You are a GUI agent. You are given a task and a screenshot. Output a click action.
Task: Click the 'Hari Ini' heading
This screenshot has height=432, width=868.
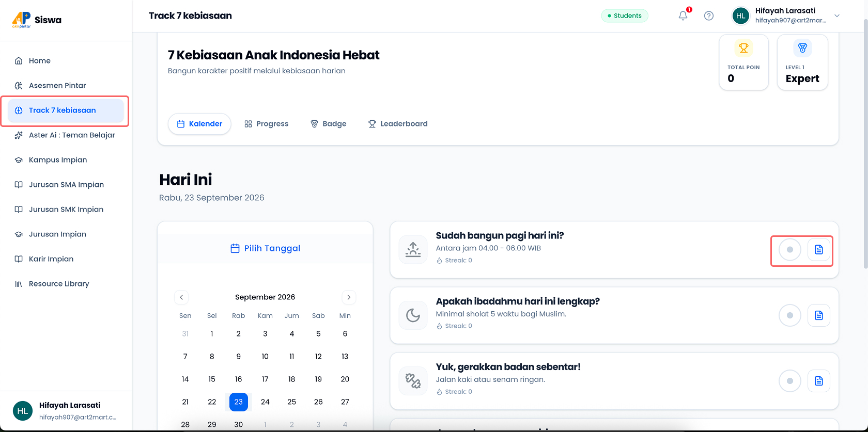(x=185, y=180)
